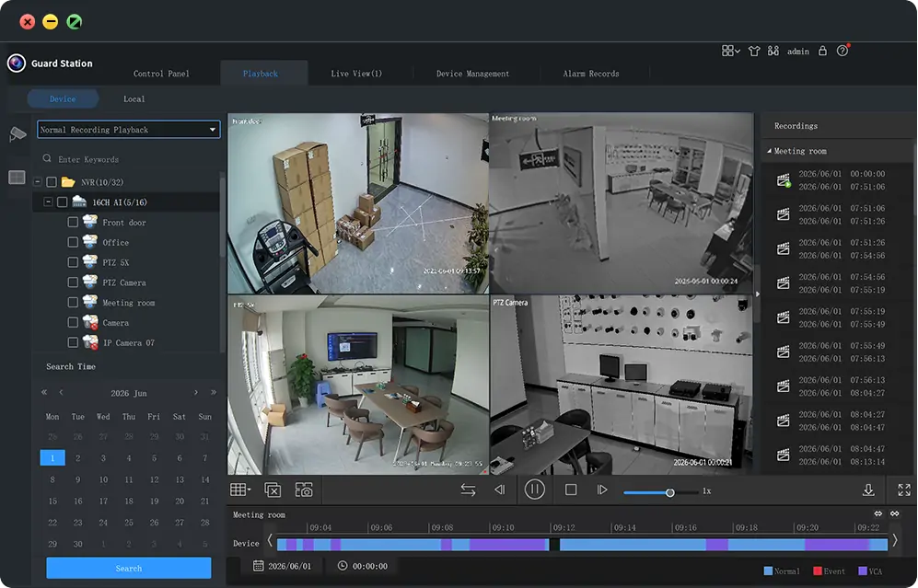The width and height of the screenshot is (918, 588).
Task: Switch to the Control Panel tab
Action: tap(161, 74)
